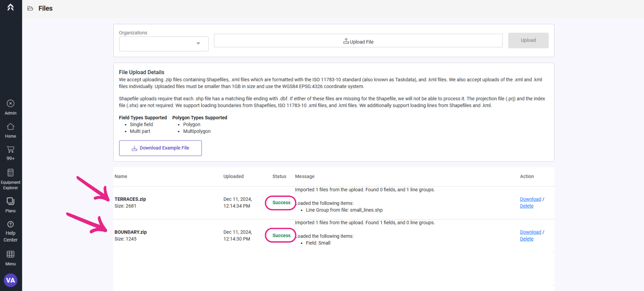Expand the Organizations dropdown

pyautogui.click(x=163, y=44)
